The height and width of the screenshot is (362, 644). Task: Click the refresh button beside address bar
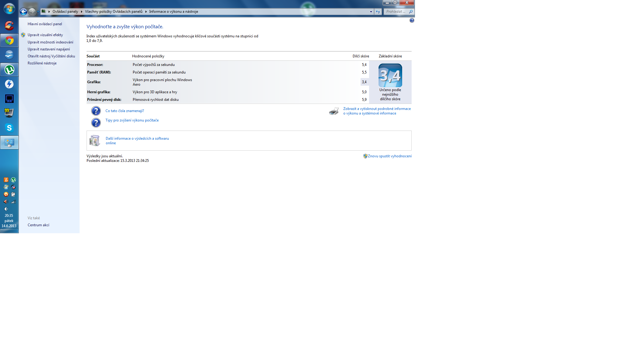378,12
